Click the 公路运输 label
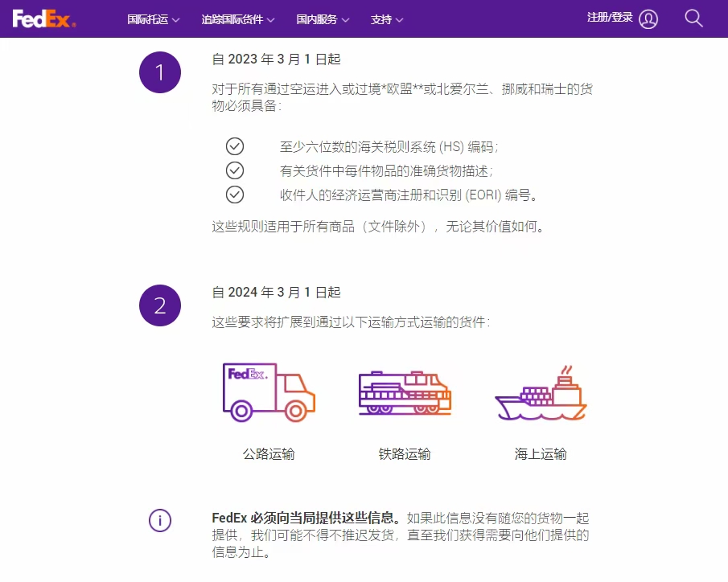Screen dimensions: 728x582 (x=269, y=454)
